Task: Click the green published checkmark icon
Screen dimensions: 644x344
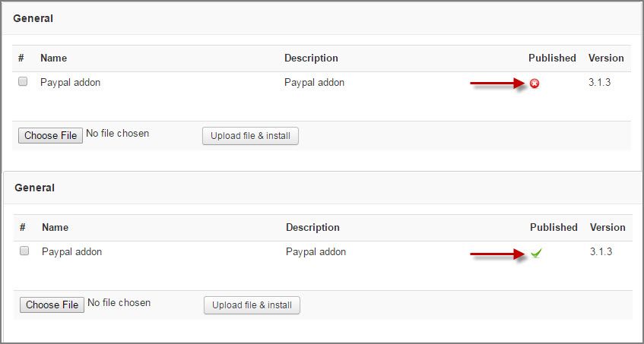Action: pos(536,253)
